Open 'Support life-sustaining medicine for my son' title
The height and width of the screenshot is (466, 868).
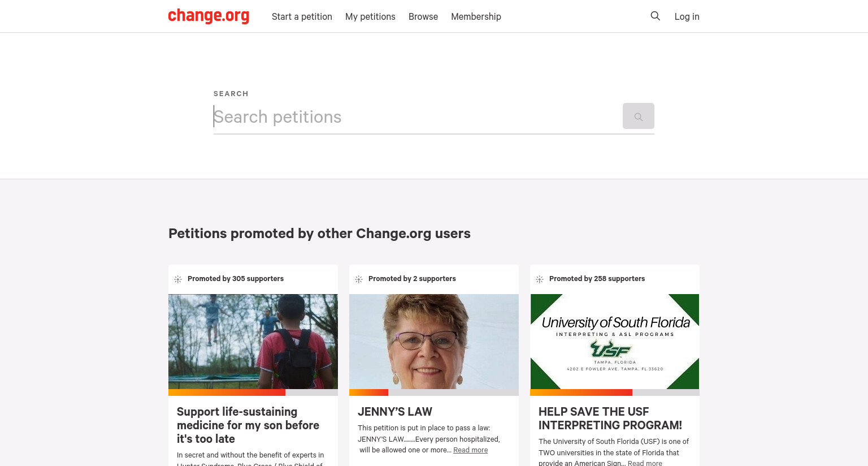pyautogui.click(x=248, y=425)
